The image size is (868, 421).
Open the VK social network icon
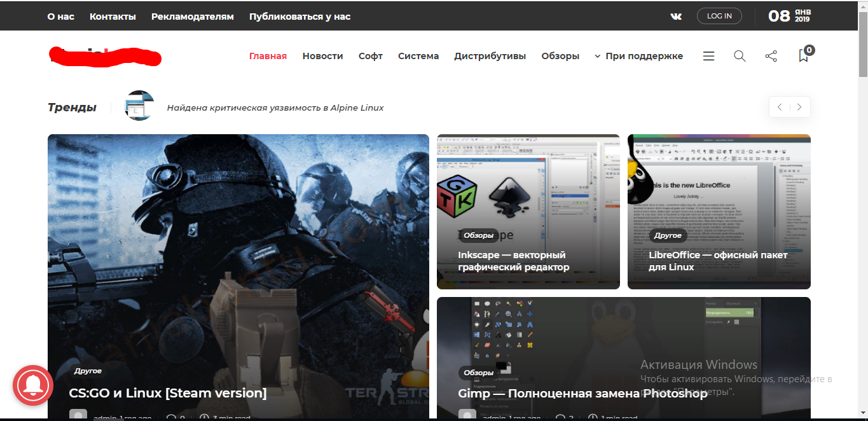coord(676,17)
